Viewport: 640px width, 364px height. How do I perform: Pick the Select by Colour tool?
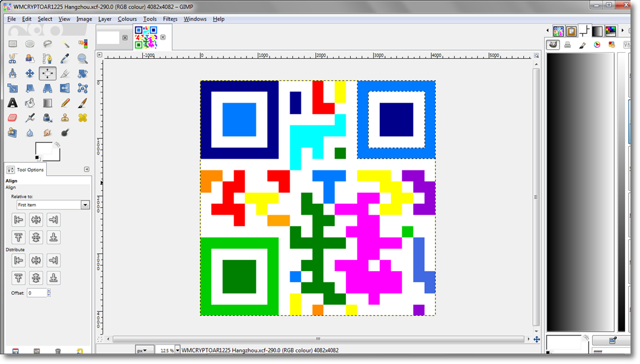click(x=83, y=44)
